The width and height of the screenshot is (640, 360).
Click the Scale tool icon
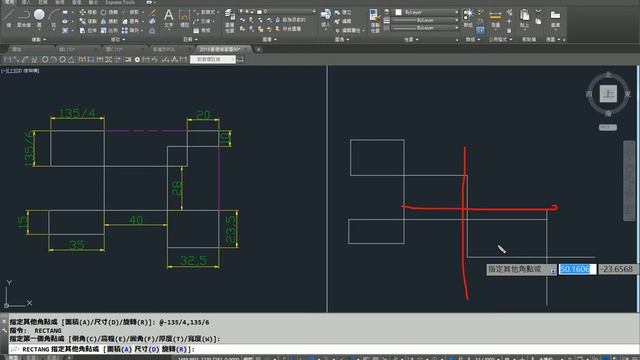[104, 30]
